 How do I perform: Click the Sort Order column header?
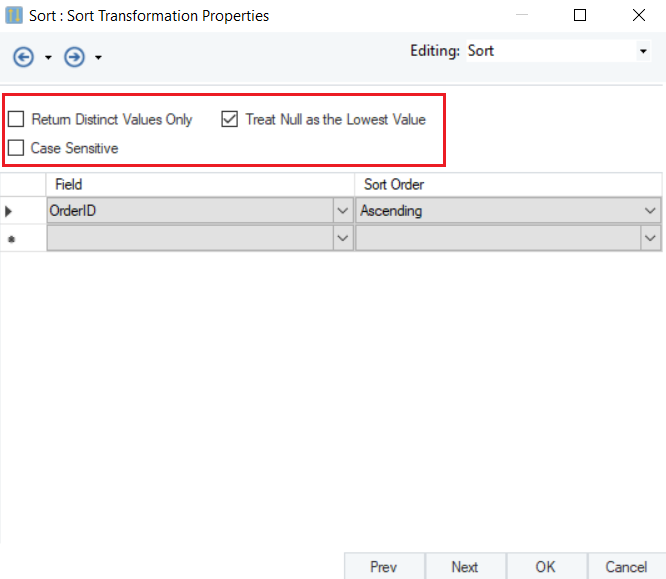(x=508, y=185)
